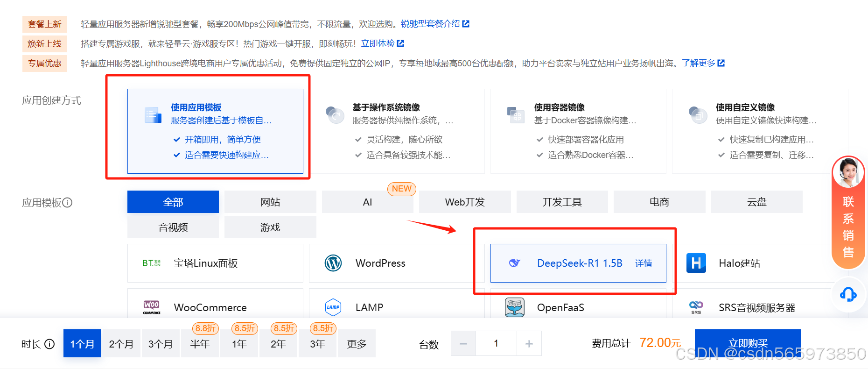Click the headset customer support icon
Image resolution: width=868 pixels, height=369 pixels.
[848, 294]
